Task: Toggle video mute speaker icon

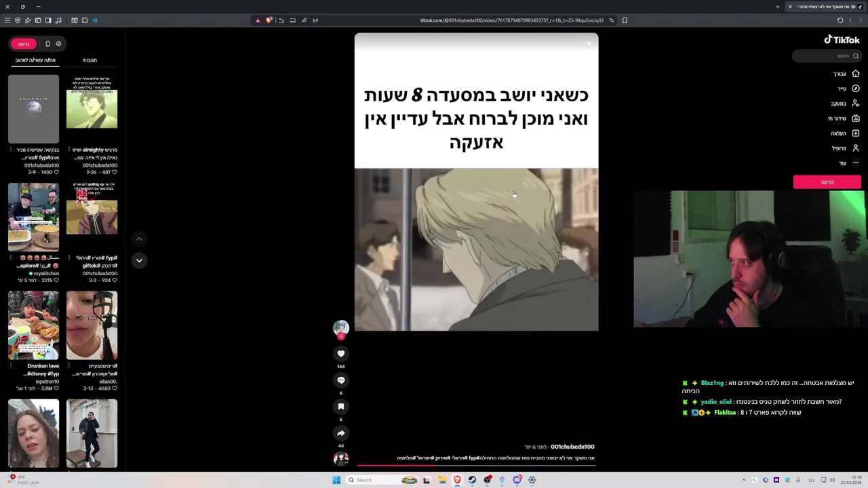Action: pyautogui.click(x=589, y=44)
